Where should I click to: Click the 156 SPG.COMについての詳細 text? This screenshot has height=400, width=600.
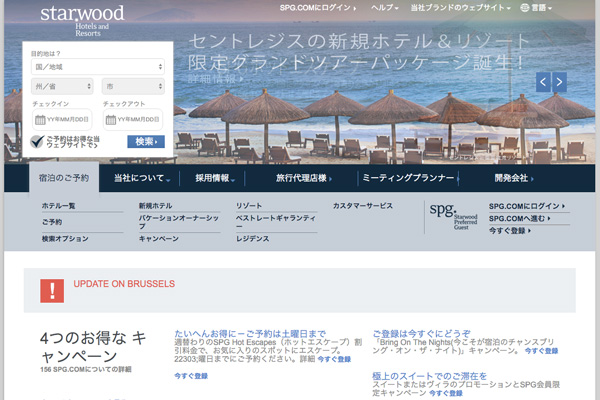pos(86,369)
